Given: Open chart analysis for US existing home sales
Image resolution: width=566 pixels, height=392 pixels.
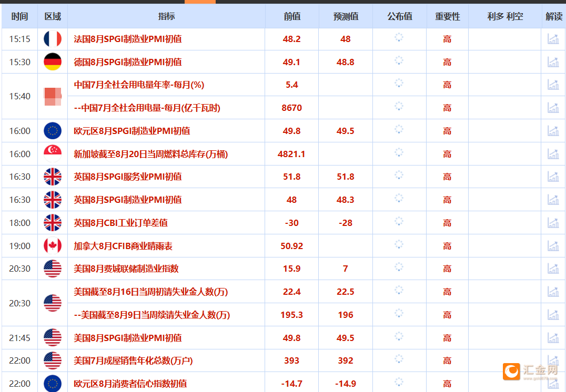Looking at the screenshot, I should pyautogui.click(x=553, y=360).
